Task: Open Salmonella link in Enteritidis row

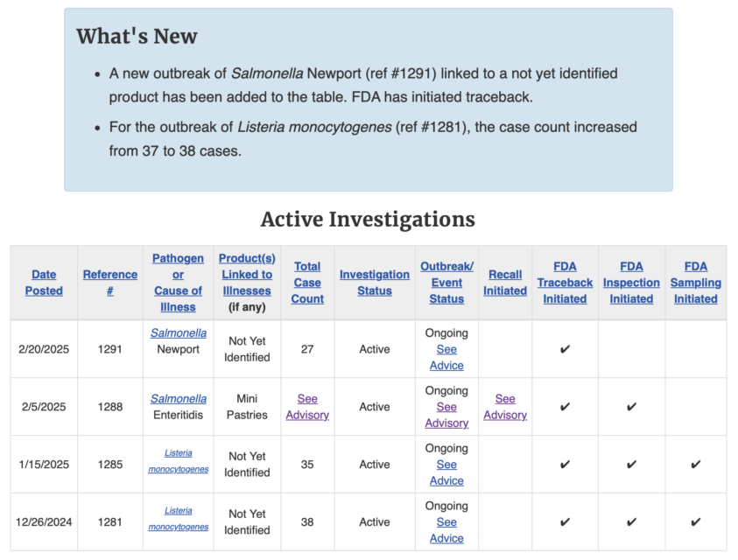Action: point(179,399)
